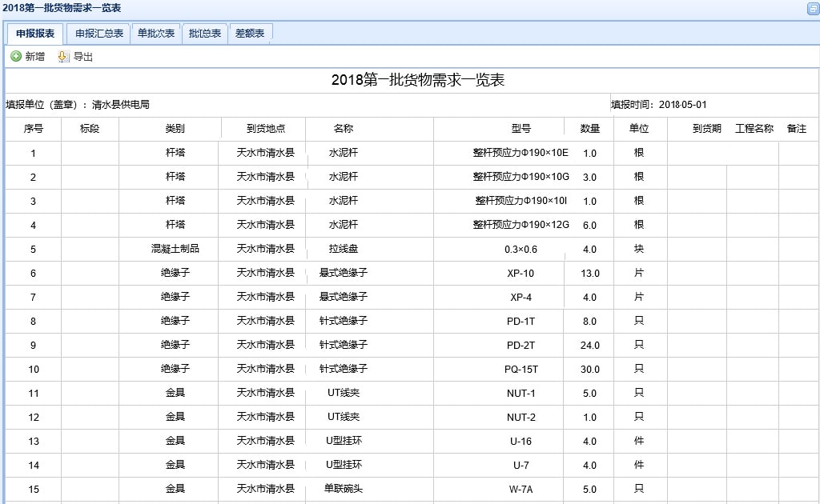
Task: Click 水泥杆 name in row 3
Action: [x=343, y=201]
